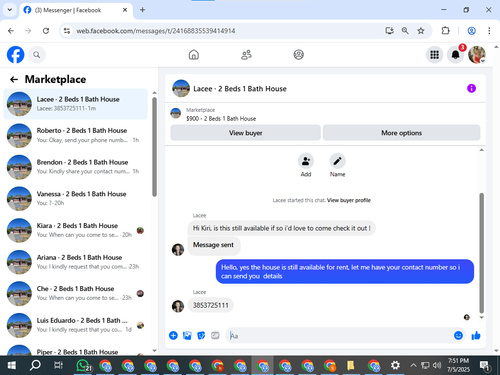Click the chat messages scrollbar
This screenshot has width=500, height=375.
[481, 253]
